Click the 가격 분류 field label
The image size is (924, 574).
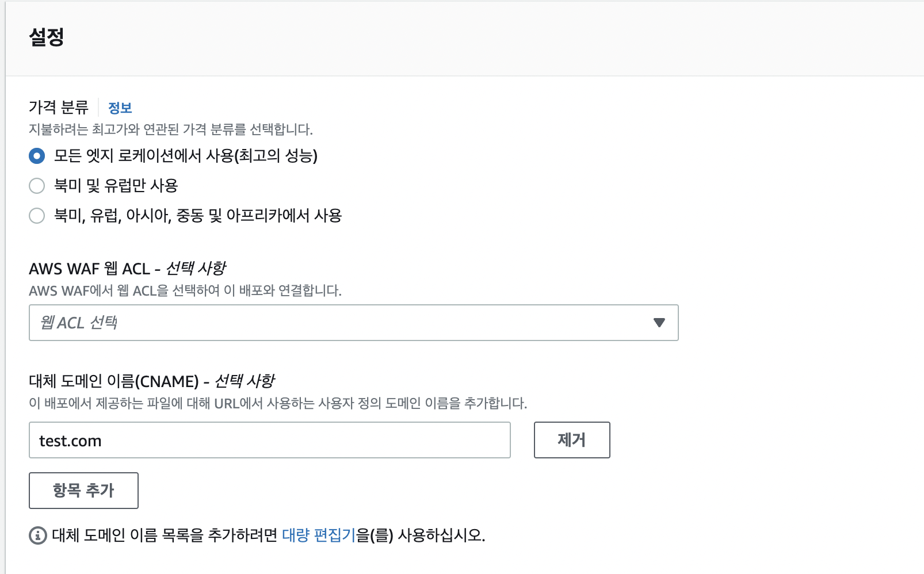tap(59, 108)
